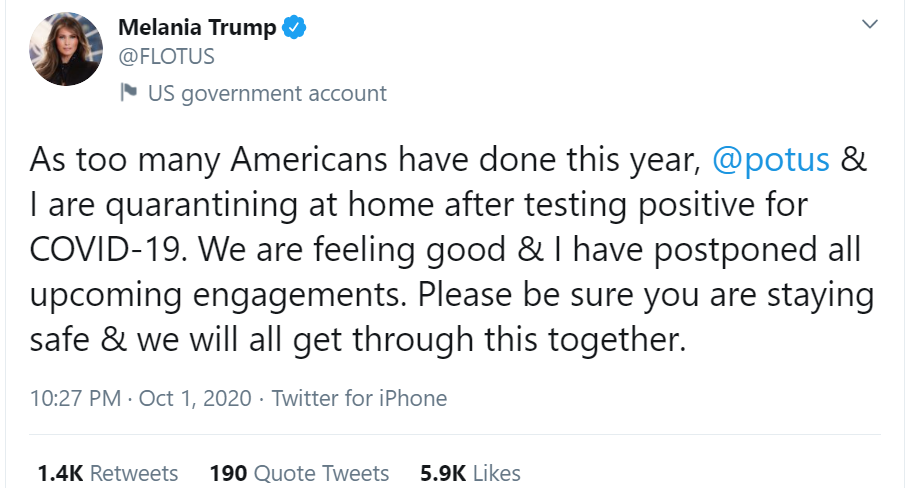Open the @potus mention link
Image resolution: width=909 pixels, height=488 pixels.
click(770, 161)
